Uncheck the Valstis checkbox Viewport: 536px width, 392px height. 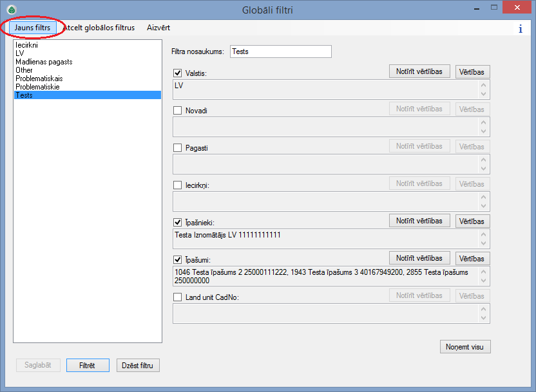pos(178,73)
